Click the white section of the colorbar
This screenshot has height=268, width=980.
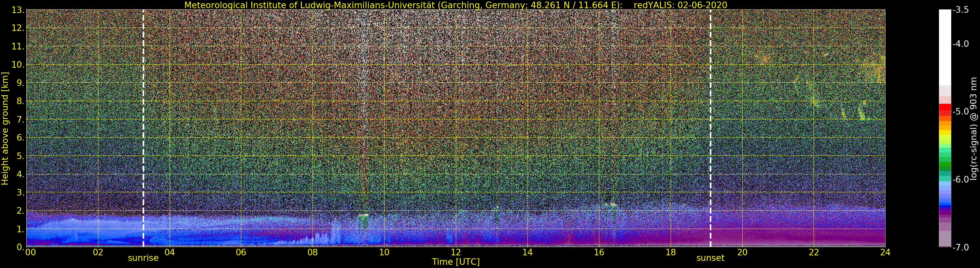[x=945, y=47]
